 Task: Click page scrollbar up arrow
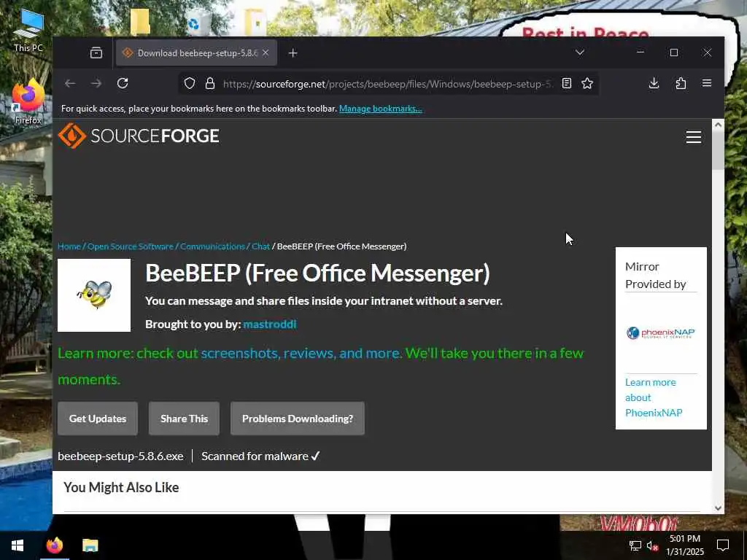718,124
